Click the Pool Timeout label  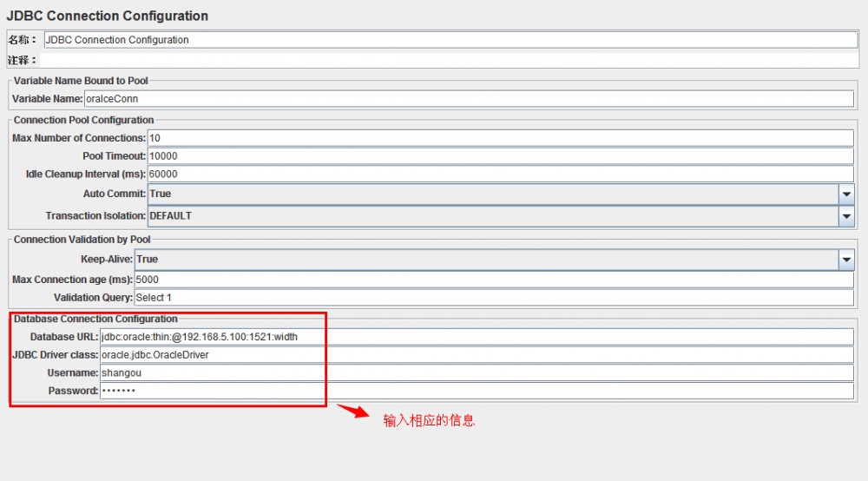tap(114, 156)
